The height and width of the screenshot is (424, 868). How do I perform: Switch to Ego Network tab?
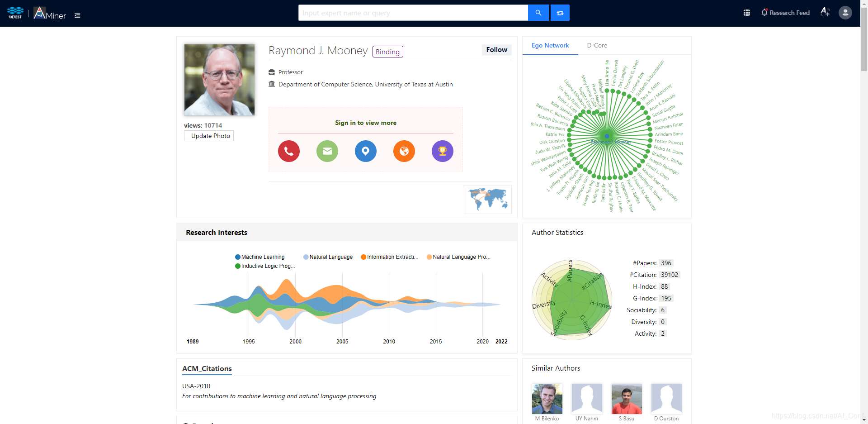[x=550, y=45]
